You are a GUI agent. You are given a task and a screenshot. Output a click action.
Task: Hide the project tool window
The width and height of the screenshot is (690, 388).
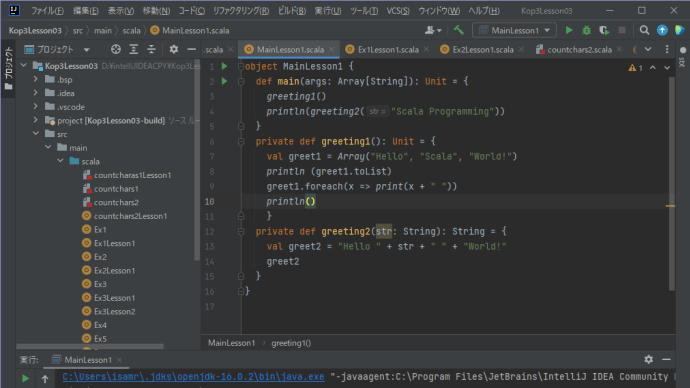pyautogui.click(x=191, y=49)
